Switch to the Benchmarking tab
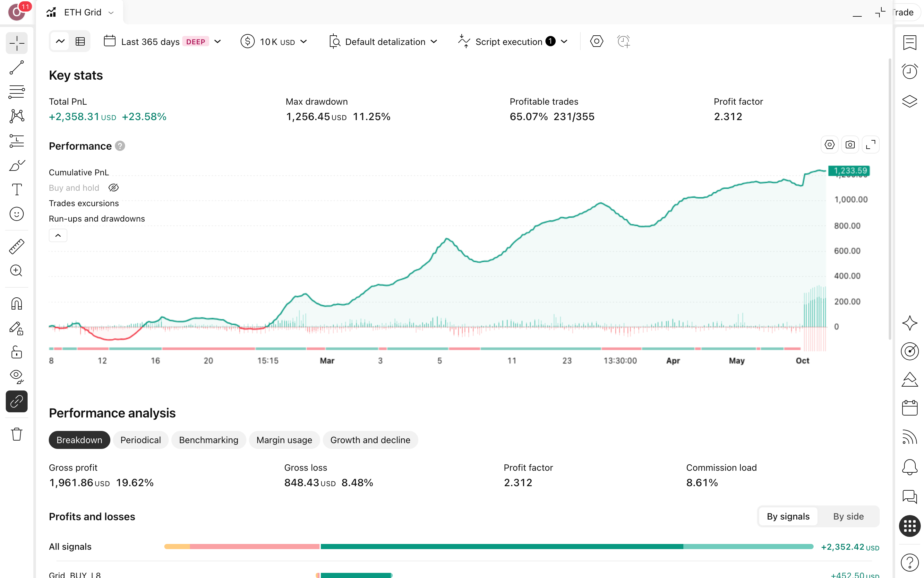 coord(209,440)
